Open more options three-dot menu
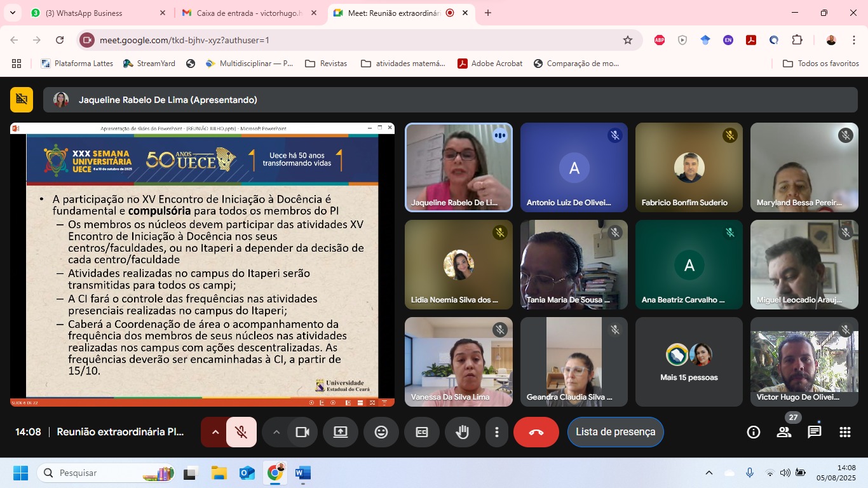868x488 pixels. tap(496, 432)
